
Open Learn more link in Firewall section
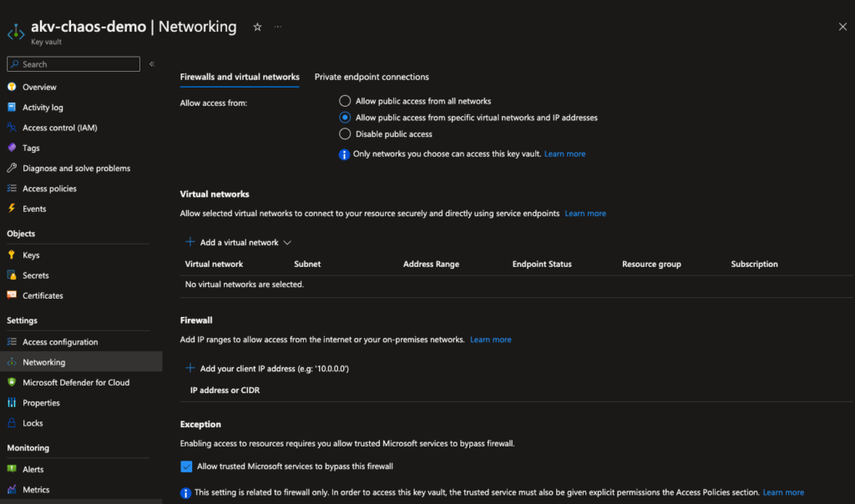pos(491,340)
